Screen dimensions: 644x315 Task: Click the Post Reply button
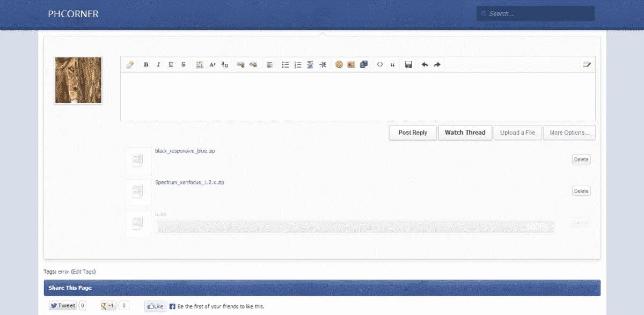click(x=413, y=133)
